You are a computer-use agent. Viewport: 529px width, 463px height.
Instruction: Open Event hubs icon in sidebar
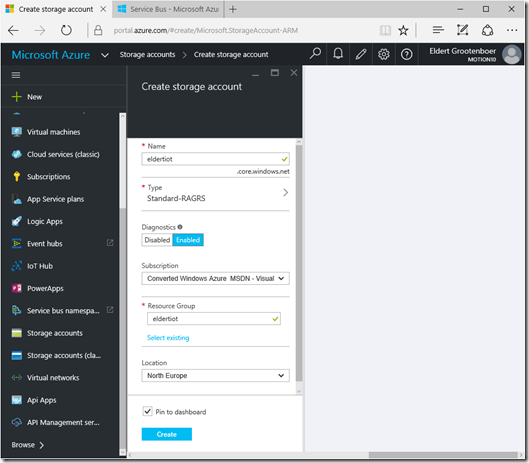click(17, 244)
